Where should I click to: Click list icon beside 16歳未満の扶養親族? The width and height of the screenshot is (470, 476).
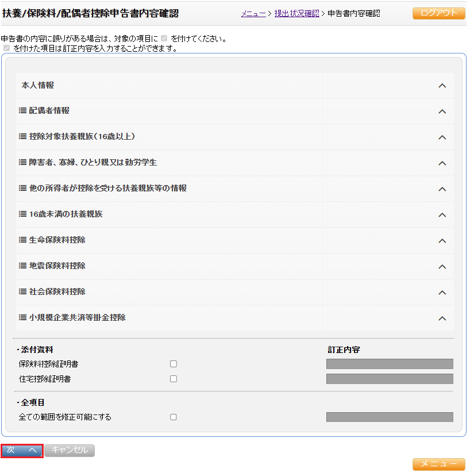22,214
